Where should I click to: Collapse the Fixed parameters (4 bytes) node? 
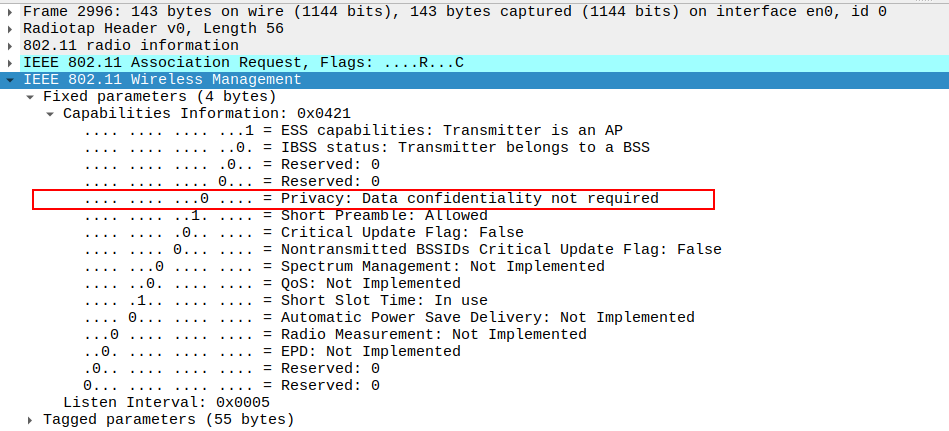pyautogui.click(x=30, y=96)
